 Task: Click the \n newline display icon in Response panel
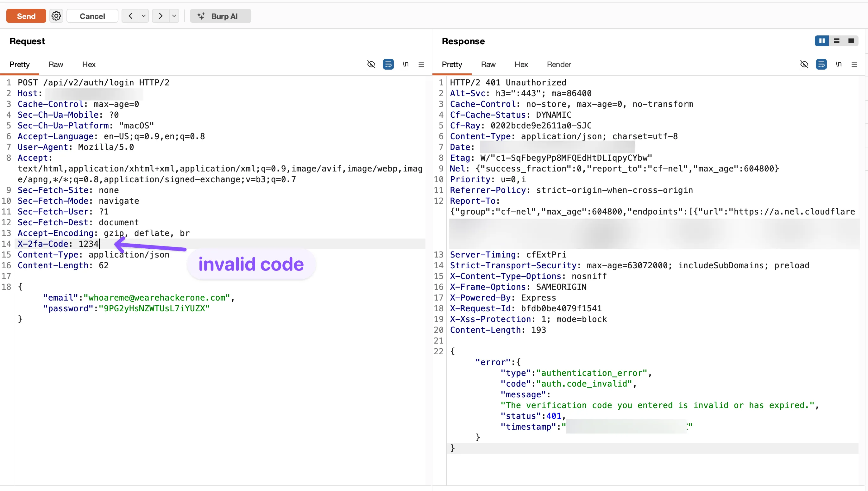[839, 64]
